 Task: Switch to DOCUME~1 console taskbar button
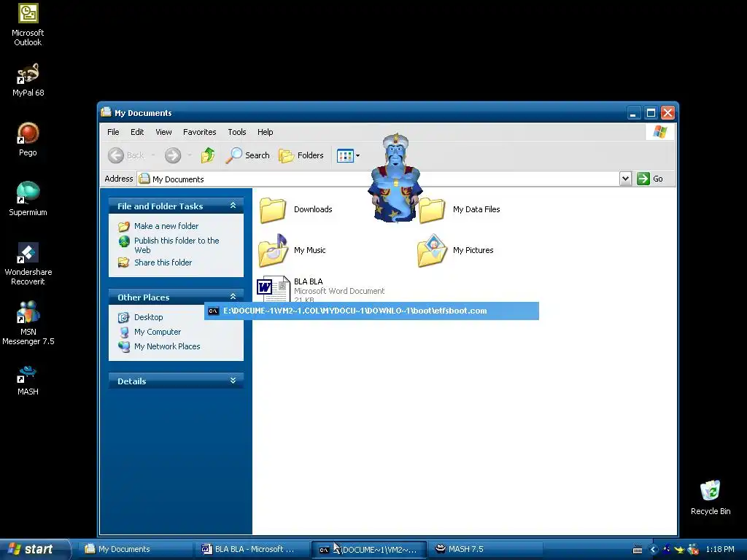tap(368, 550)
